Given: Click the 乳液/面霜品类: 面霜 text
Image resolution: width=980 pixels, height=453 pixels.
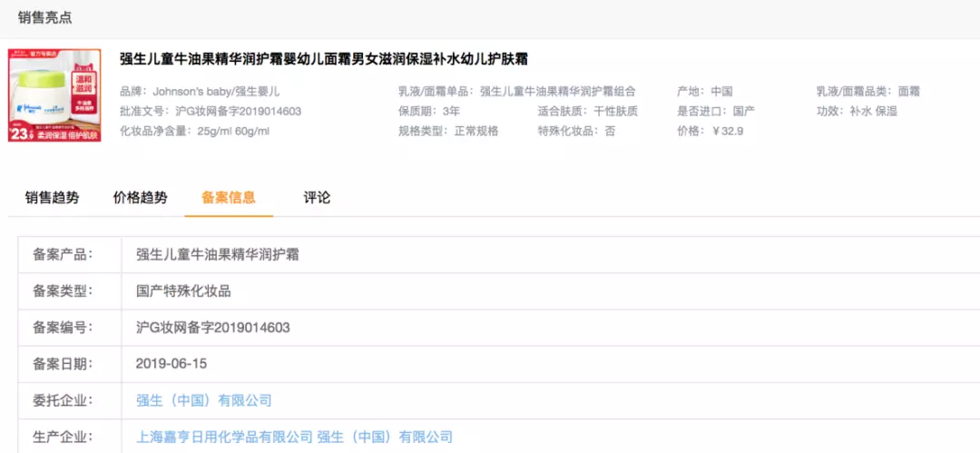Looking at the screenshot, I should click(867, 92).
